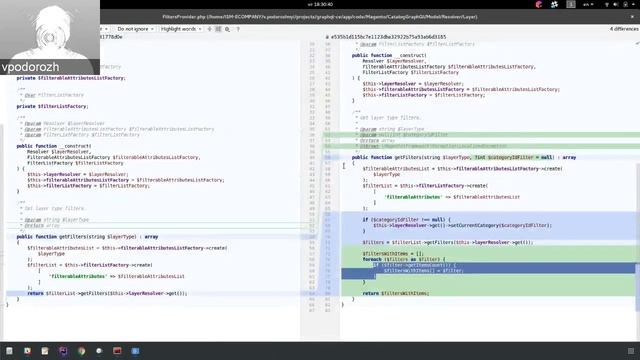
Task: Click 'return $filtersWithItems;' line
Action: [x=396, y=293]
